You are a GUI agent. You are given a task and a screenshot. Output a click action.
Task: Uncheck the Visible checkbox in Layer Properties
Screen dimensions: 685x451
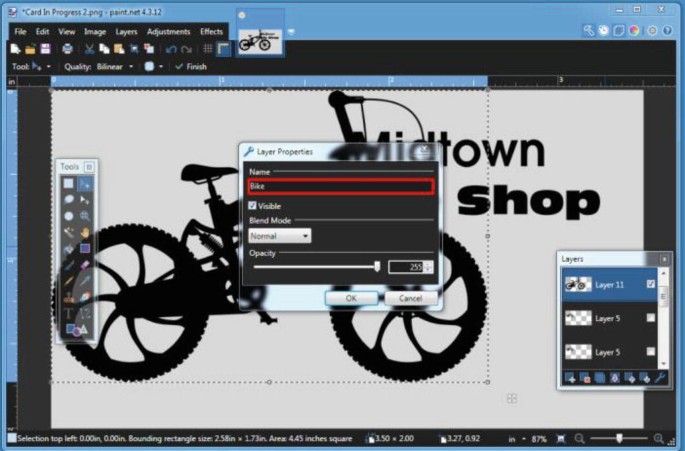point(253,205)
